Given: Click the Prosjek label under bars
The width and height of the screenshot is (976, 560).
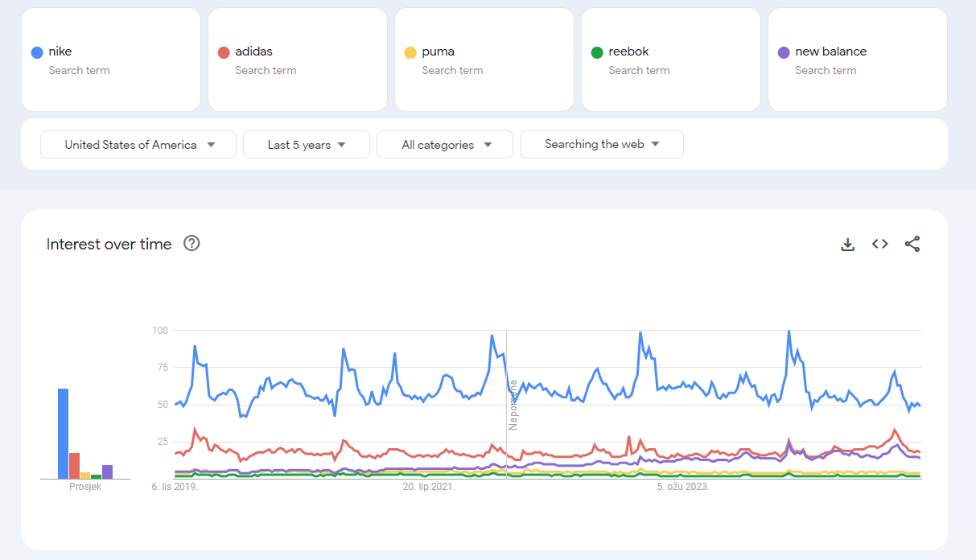Looking at the screenshot, I should tap(85, 487).
